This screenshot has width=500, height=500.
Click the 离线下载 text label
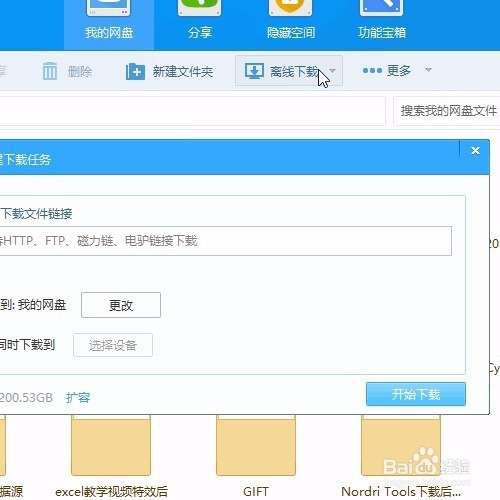294,71
